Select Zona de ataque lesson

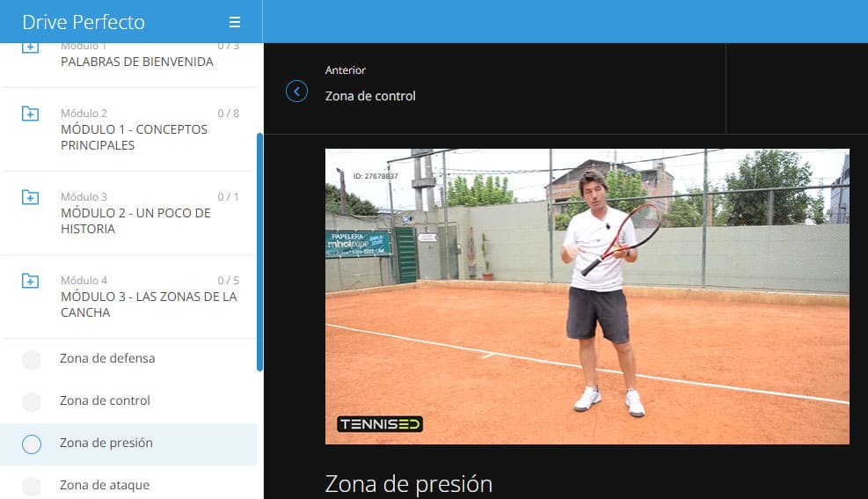point(105,485)
